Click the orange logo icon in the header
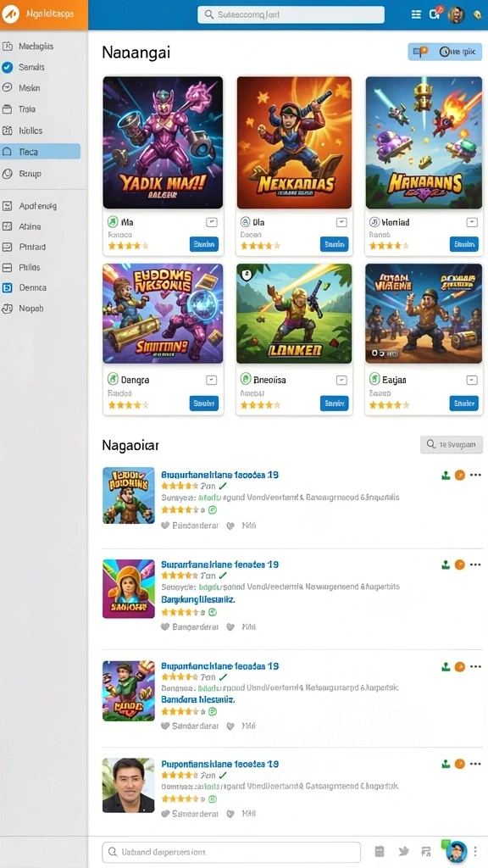Image resolution: width=488 pixels, height=868 pixels. coord(11,14)
